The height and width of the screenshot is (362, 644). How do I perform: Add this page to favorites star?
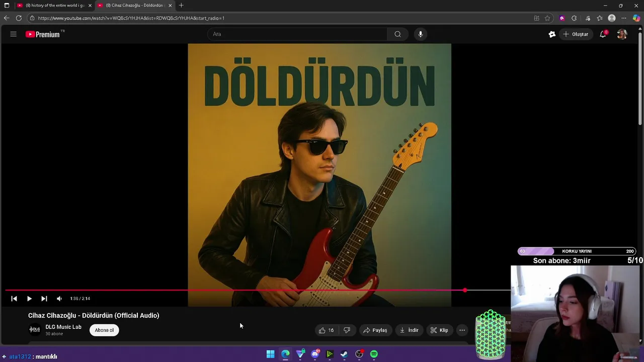547,18
